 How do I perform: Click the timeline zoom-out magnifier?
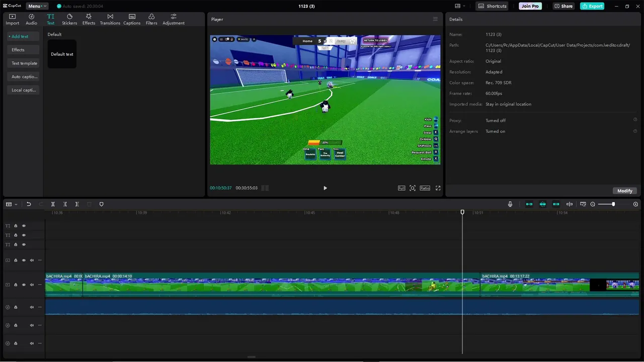[x=593, y=204]
